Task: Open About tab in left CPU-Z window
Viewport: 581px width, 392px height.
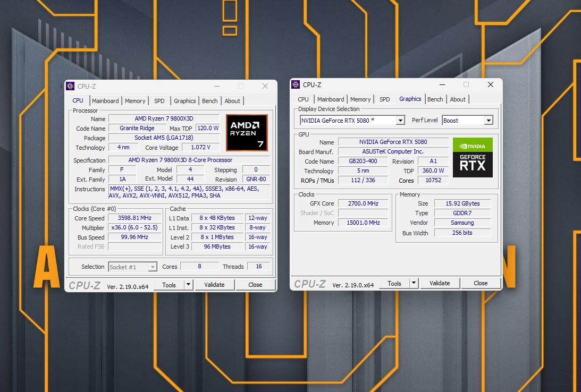Action: (232, 101)
